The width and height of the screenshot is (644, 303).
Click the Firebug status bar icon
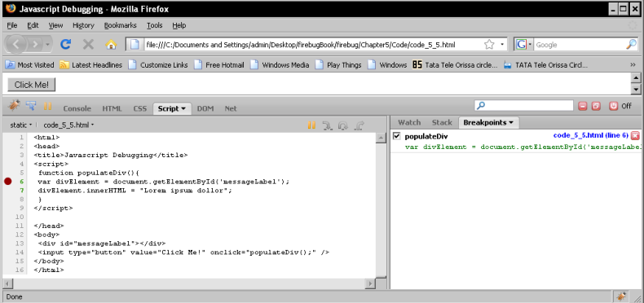621,296
